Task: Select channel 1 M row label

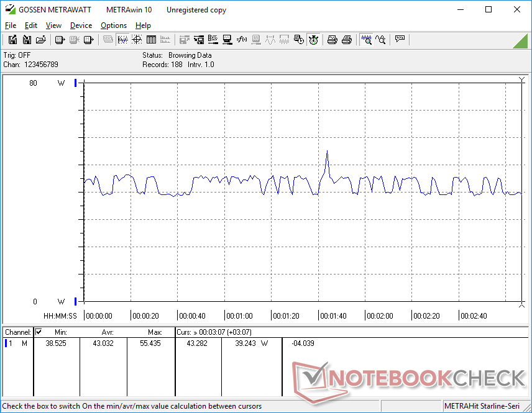Action: pyautogui.click(x=17, y=343)
